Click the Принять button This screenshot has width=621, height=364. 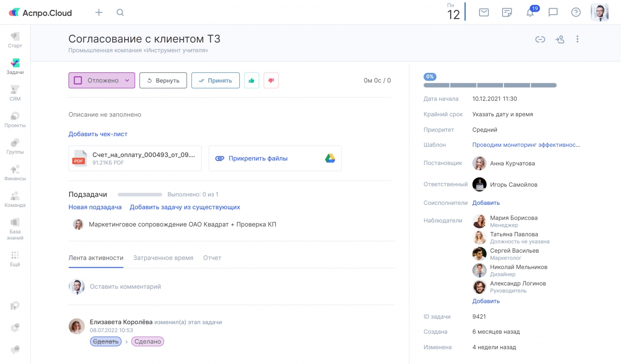[215, 81]
